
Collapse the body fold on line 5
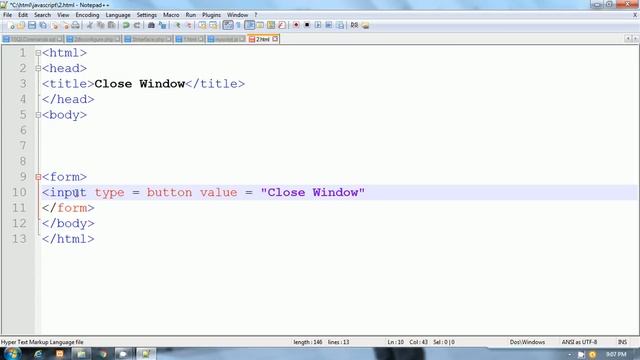coord(38,115)
